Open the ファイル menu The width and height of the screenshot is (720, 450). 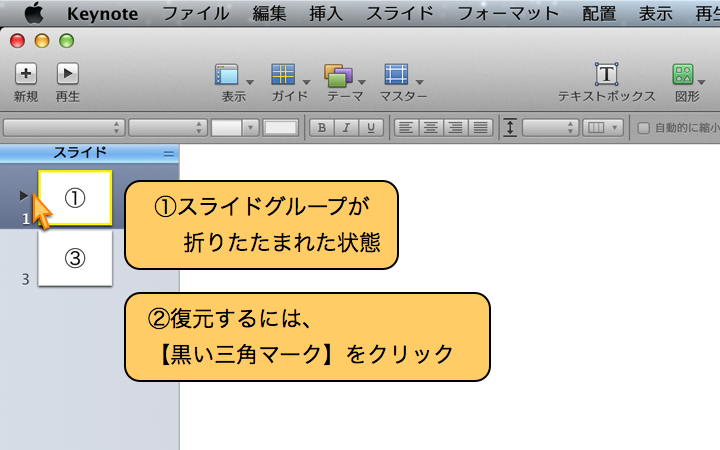click(x=196, y=13)
